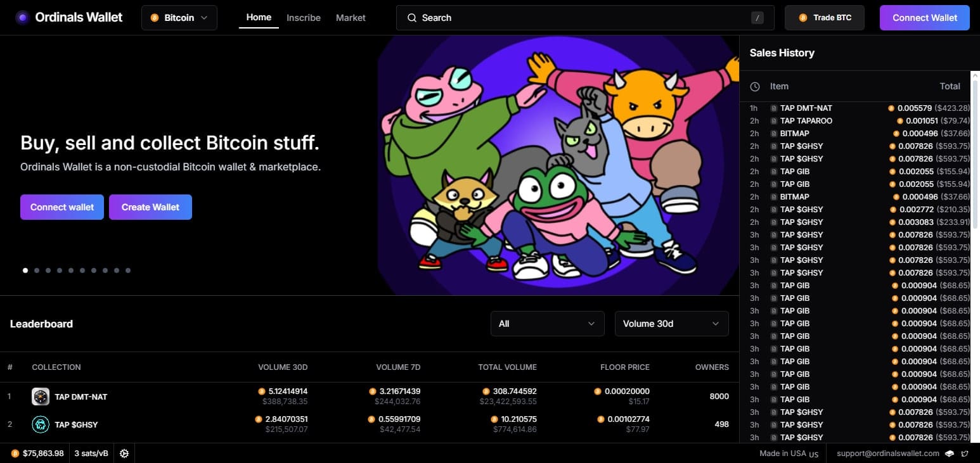Image resolution: width=980 pixels, height=463 pixels.
Task: Click the coin icon beside 3.21671439 volume
Action: coord(373,391)
